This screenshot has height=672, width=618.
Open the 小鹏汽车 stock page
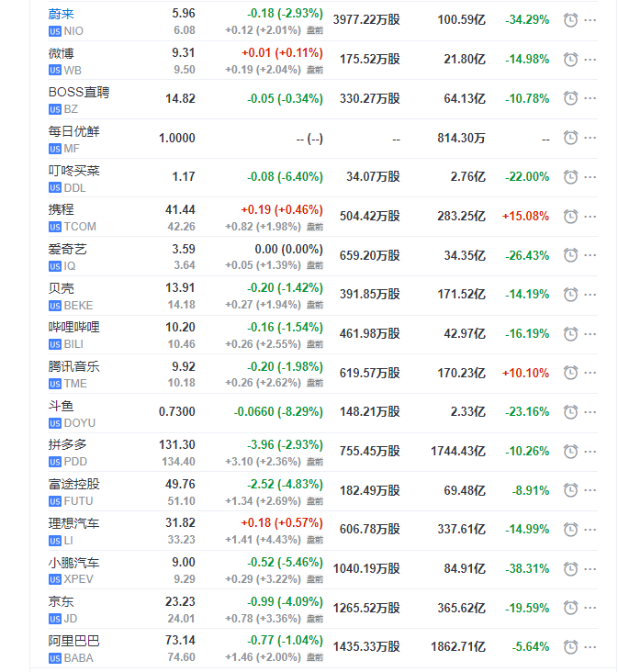(73, 563)
